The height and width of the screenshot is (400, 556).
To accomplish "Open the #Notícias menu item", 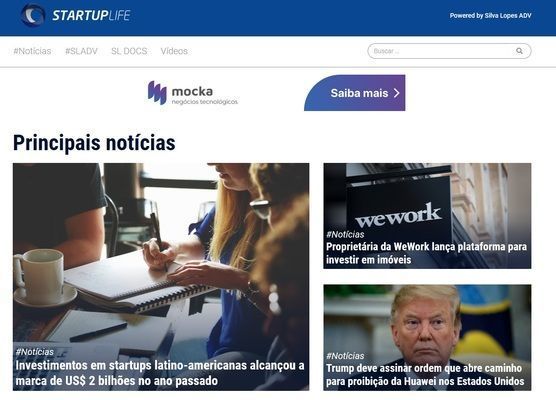I will tap(32, 51).
